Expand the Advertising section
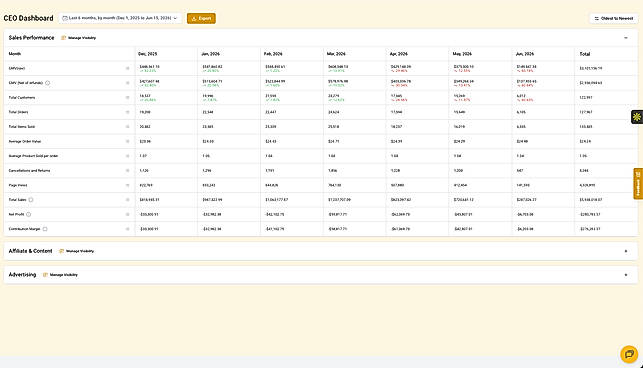The height and width of the screenshot is (368, 643). tap(626, 275)
